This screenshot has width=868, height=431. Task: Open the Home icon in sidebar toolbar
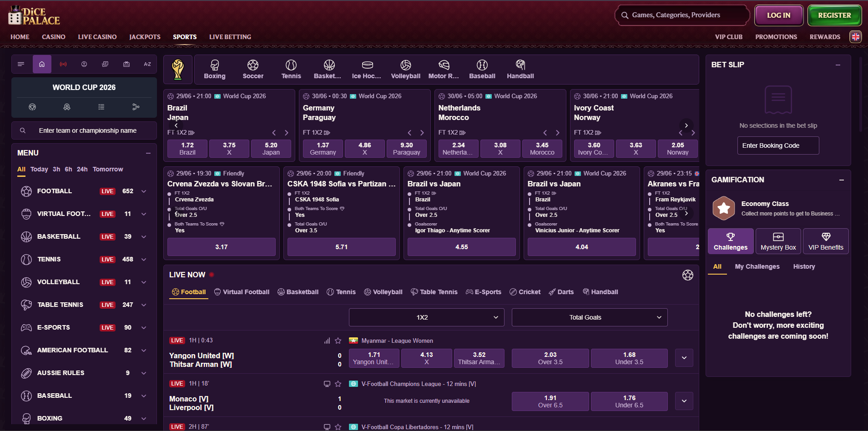42,64
